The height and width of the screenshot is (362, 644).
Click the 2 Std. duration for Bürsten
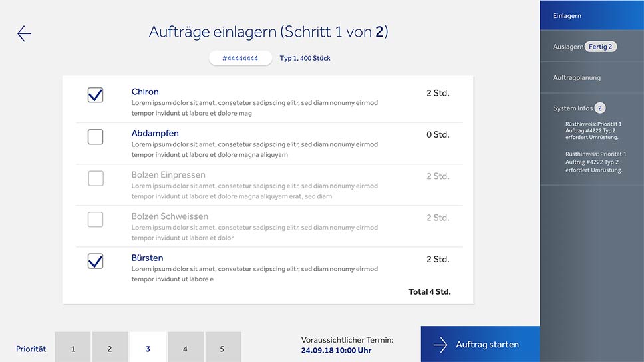pyautogui.click(x=438, y=260)
